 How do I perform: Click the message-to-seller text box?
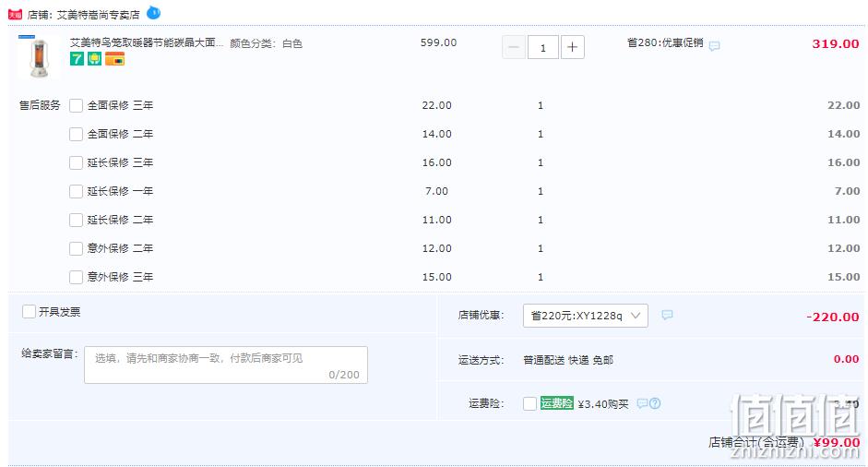pos(226,365)
